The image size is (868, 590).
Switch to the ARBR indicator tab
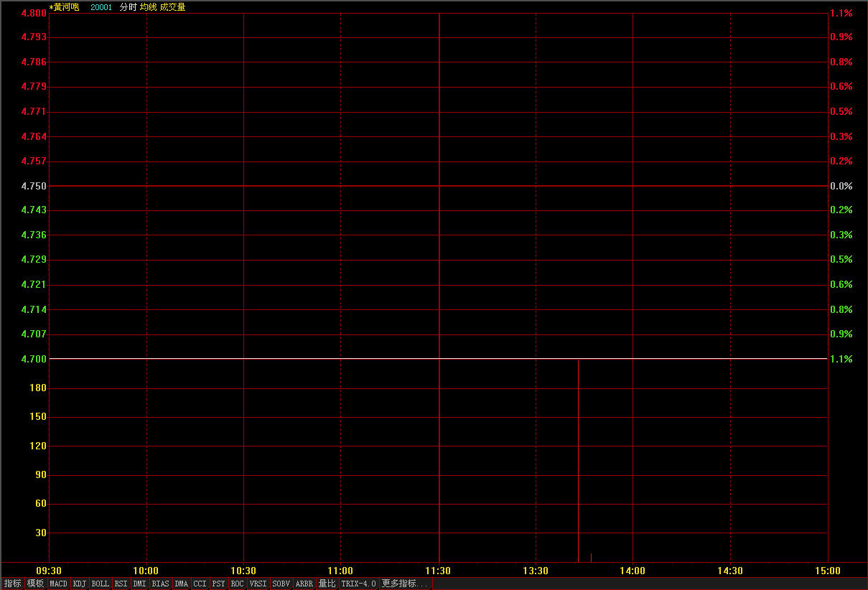304,584
